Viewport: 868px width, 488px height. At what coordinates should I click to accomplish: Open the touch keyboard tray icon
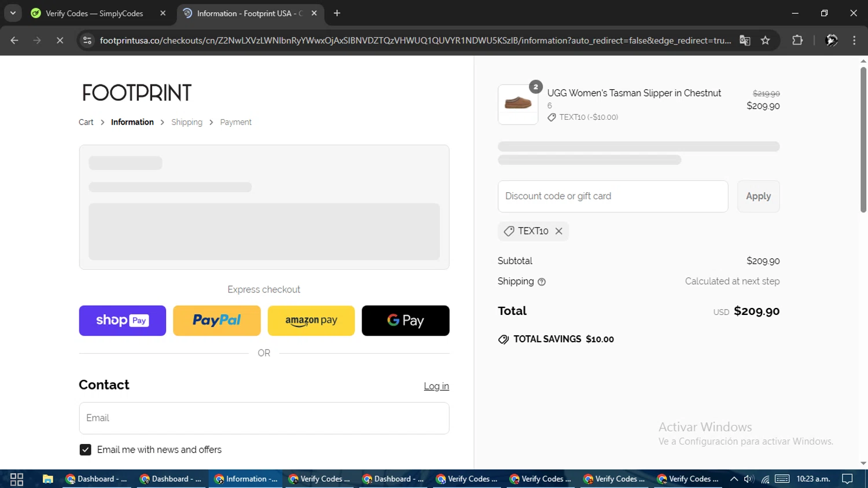782,479
